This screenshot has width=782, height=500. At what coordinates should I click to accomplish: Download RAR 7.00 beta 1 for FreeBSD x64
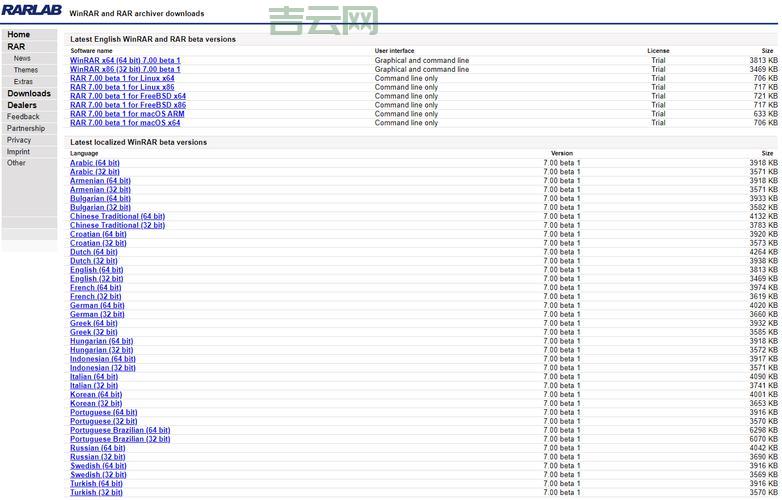pyautogui.click(x=128, y=96)
